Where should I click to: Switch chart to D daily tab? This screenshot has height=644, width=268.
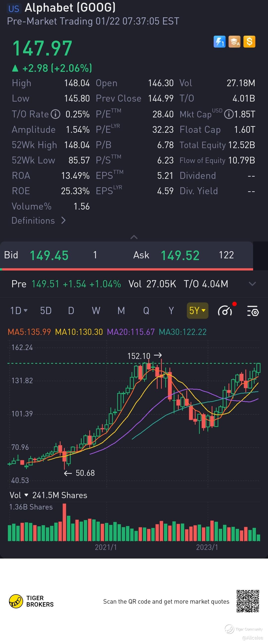[71, 311]
